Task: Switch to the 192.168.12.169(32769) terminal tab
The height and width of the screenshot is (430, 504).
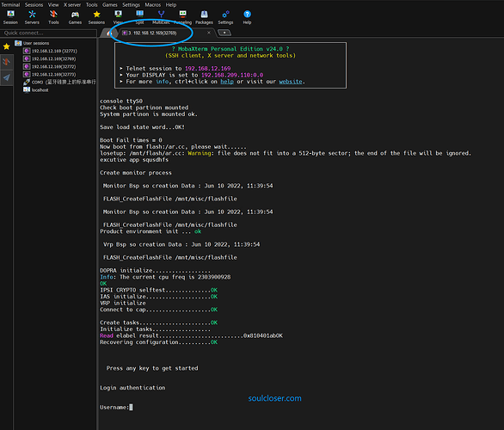Action: click(152, 33)
